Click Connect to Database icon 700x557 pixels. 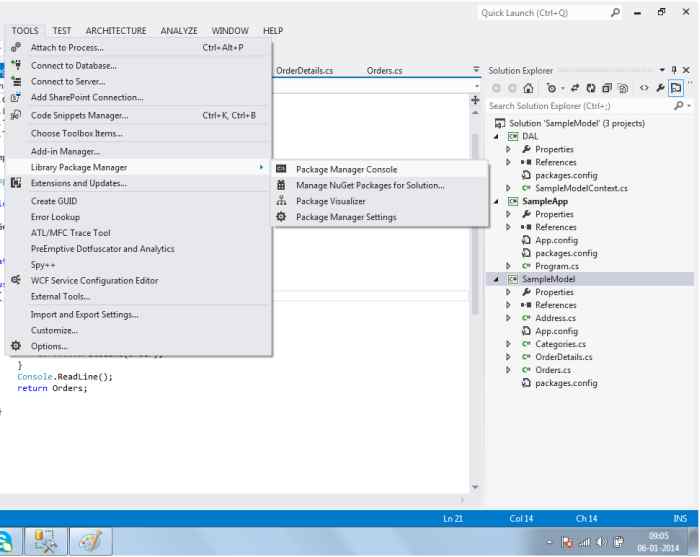[x=16, y=65]
